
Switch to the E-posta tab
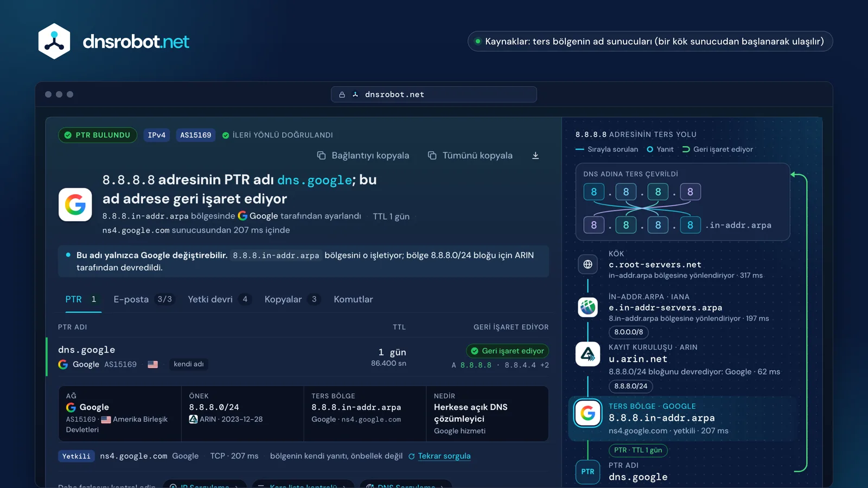[x=144, y=299]
